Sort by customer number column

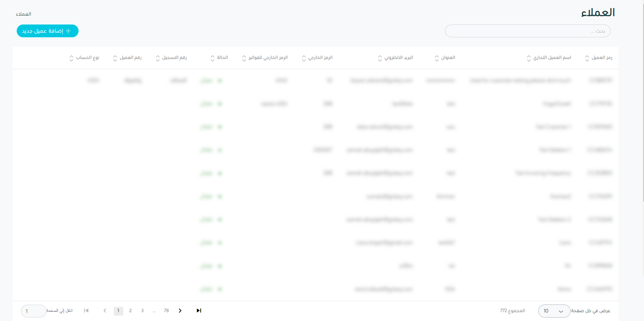[x=115, y=58]
